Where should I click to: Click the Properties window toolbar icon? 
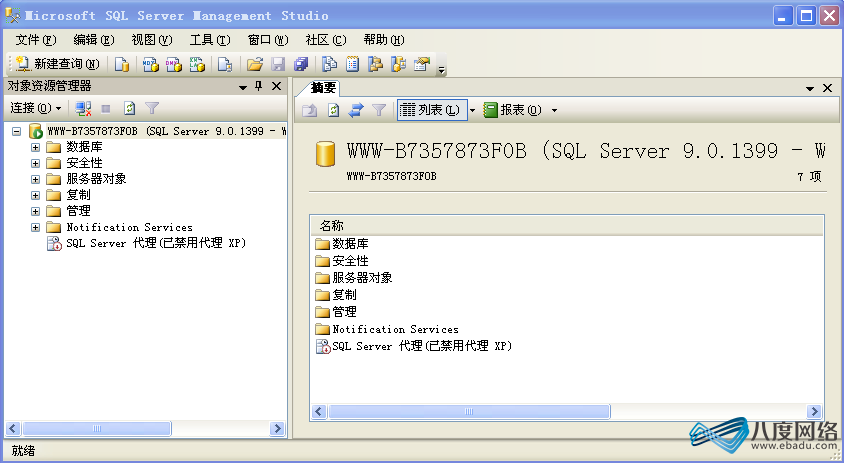tap(422, 65)
